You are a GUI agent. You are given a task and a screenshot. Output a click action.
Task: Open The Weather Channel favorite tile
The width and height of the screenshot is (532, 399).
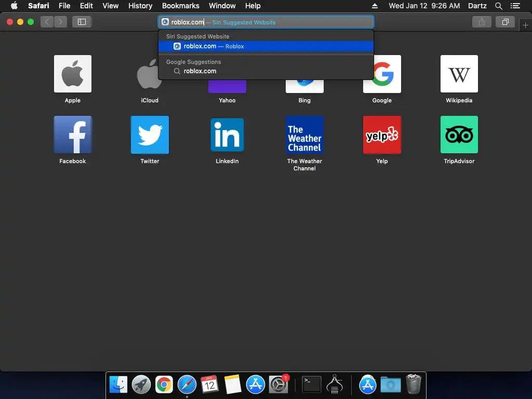304,135
